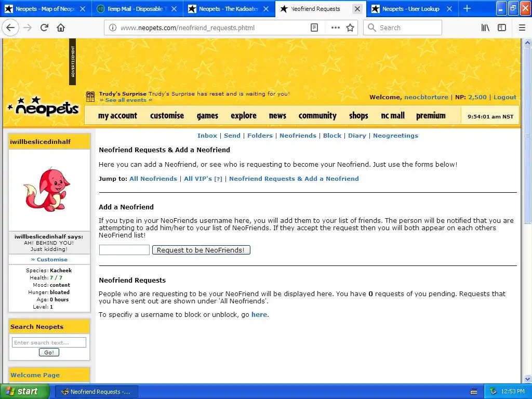Show sidebars icon in toolbar
Screen dimensions: 532x399
[502, 28]
